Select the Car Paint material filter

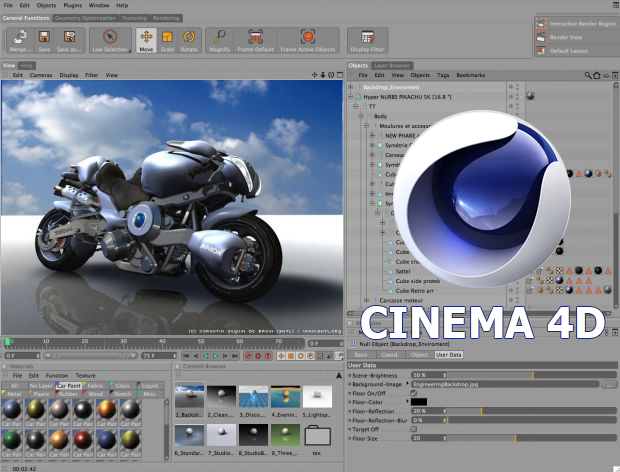(x=69, y=385)
